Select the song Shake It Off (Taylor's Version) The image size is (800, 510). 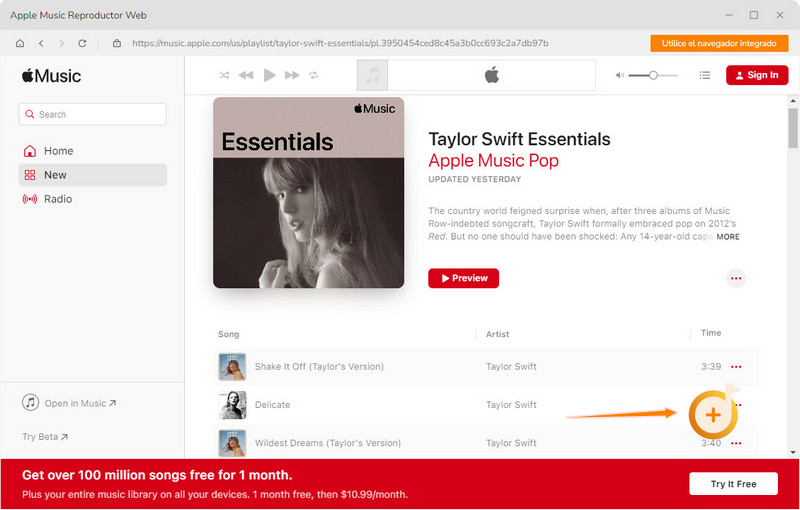319,366
